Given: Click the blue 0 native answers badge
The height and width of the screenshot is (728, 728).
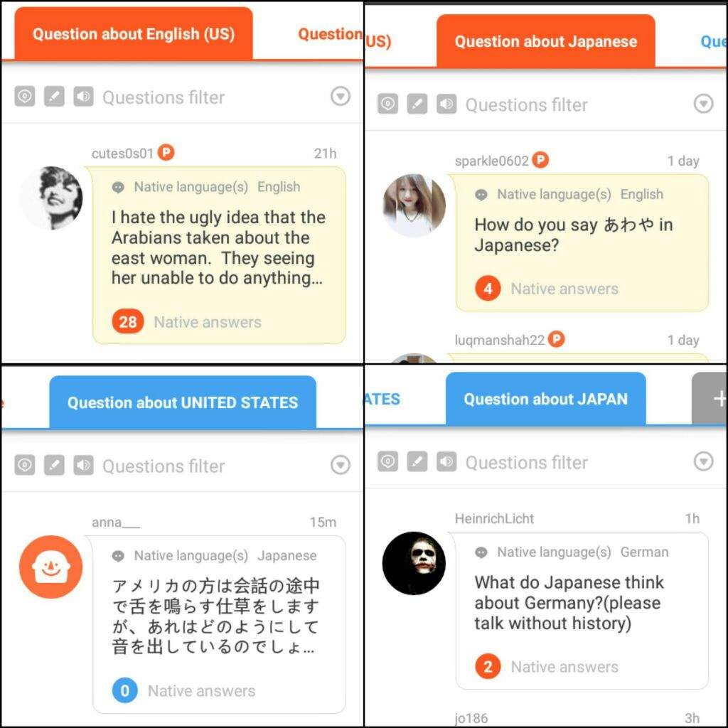Looking at the screenshot, I should click(125, 690).
